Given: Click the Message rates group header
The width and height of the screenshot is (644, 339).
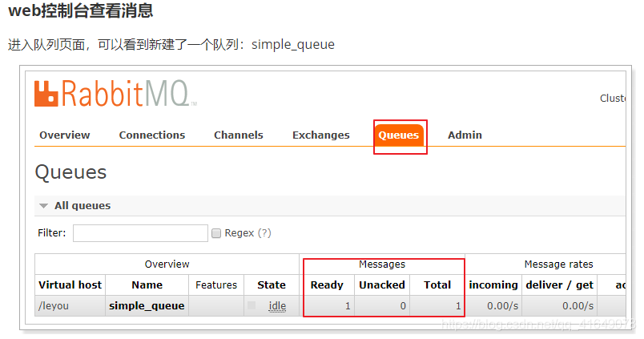Looking at the screenshot, I should pyautogui.click(x=558, y=264).
